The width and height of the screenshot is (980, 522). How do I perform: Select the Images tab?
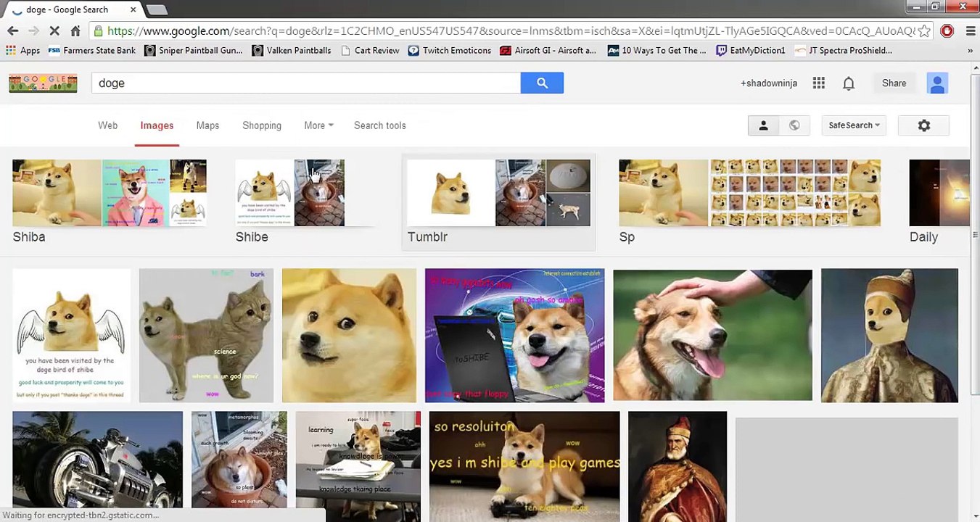[157, 125]
